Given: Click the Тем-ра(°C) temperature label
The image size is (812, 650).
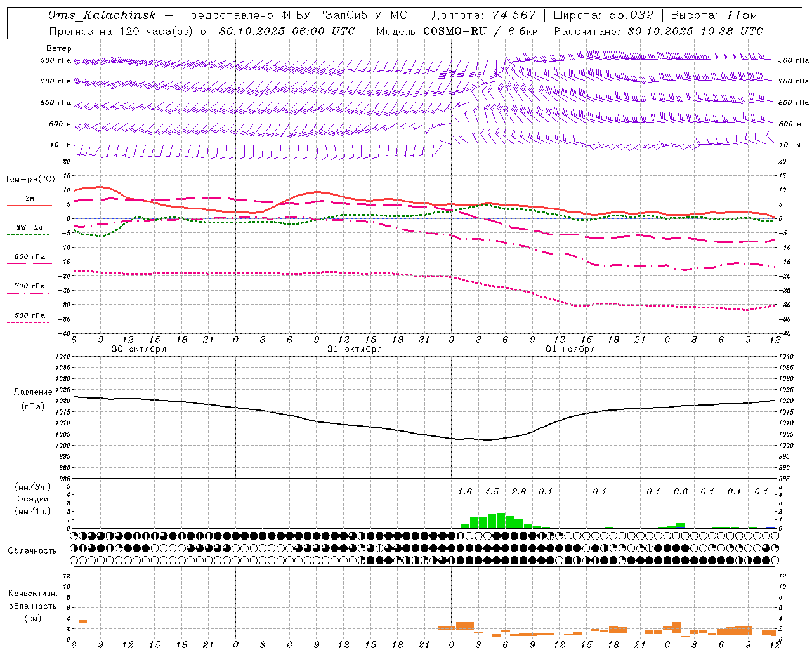Looking at the screenshot, I should tap(30, 180).
